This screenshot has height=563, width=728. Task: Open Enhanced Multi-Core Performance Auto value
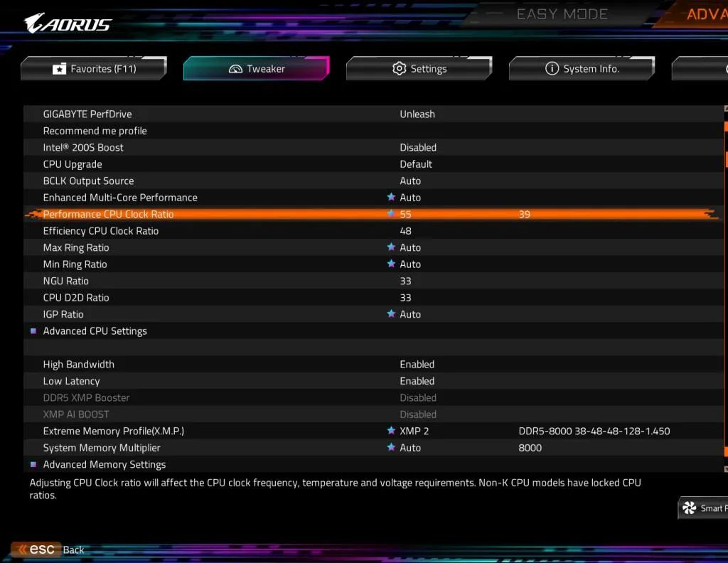(x=410, y=197)
